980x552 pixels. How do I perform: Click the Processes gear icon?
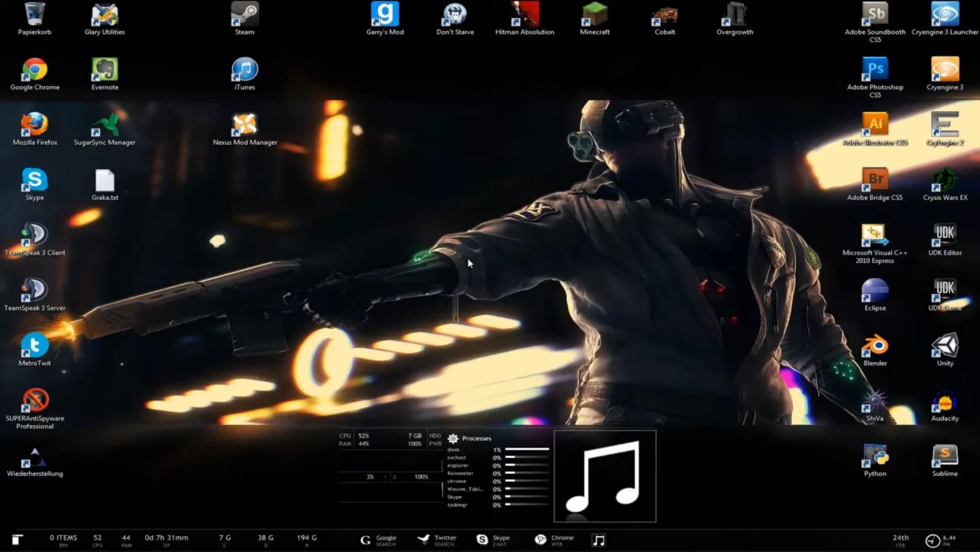(x=453, y=439)
